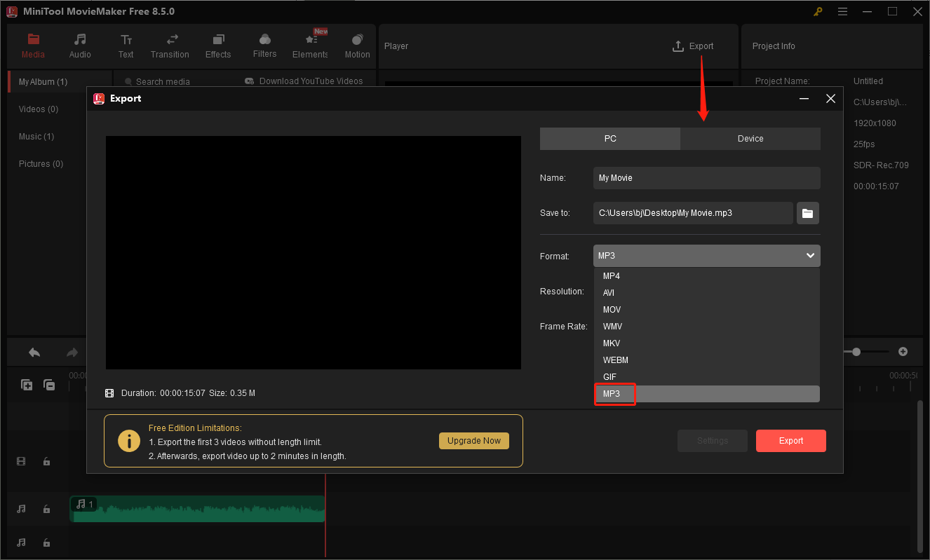930x560 pixels.
Task: Export the movie with current settings
Action: [x=790, y=440]
